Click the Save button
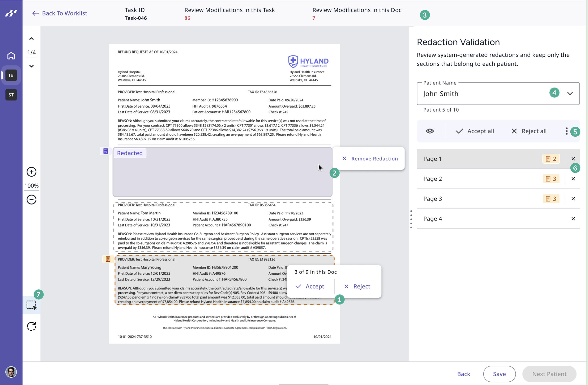 pyautogui.click(x=499, y=374)
